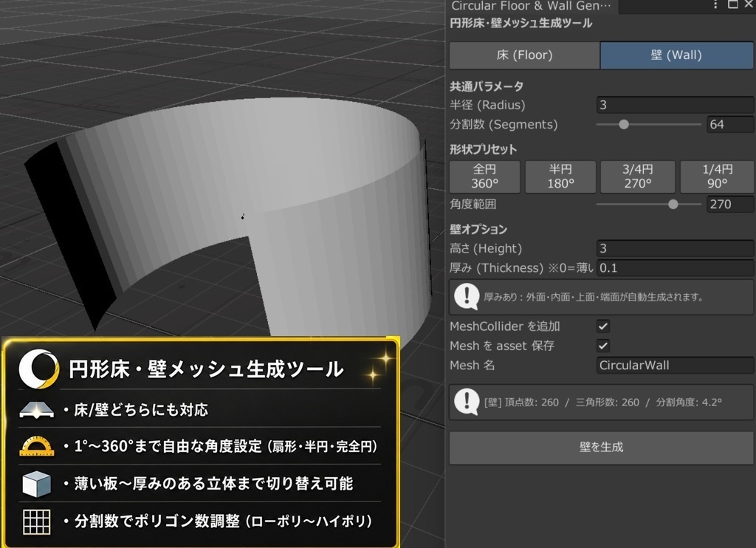Click the 壁オプション section heading
This screenshot has width=756, height=548.
tap(478, 229)
